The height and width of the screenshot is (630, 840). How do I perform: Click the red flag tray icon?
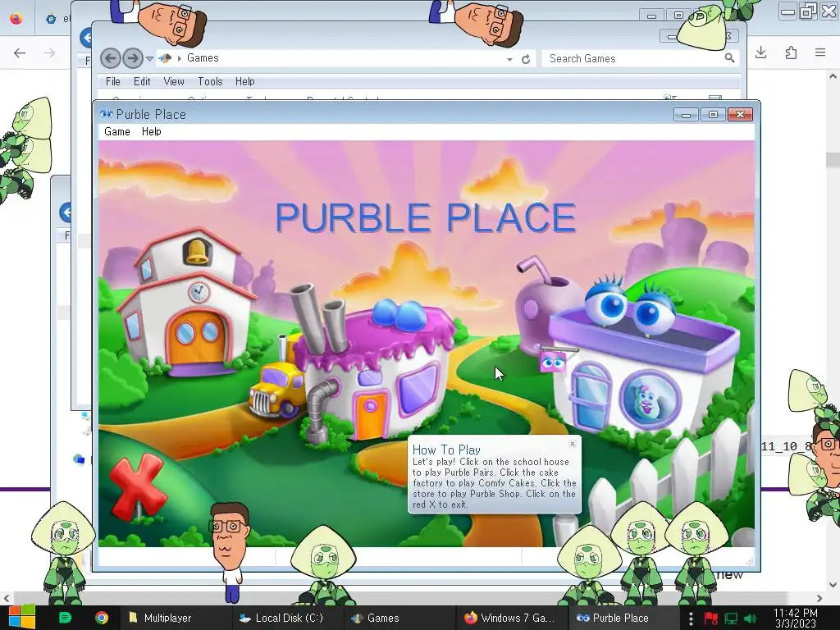[x=711, y=619]
